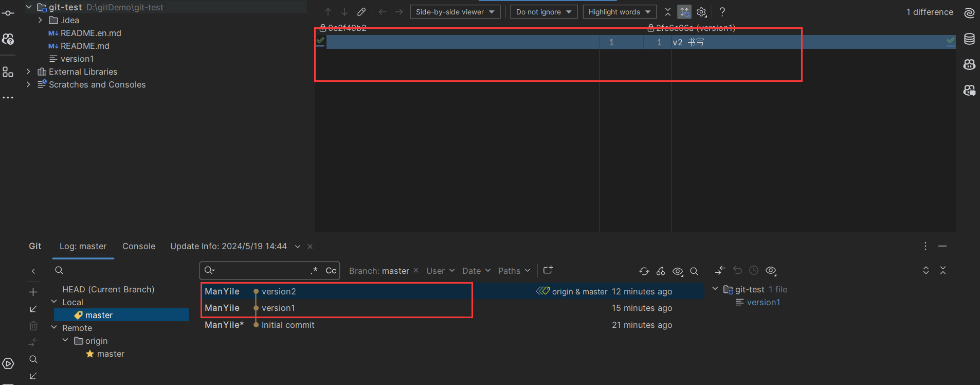980x385 pixels.
Task: Open Git panel options menu
Action: pos(925,246)
